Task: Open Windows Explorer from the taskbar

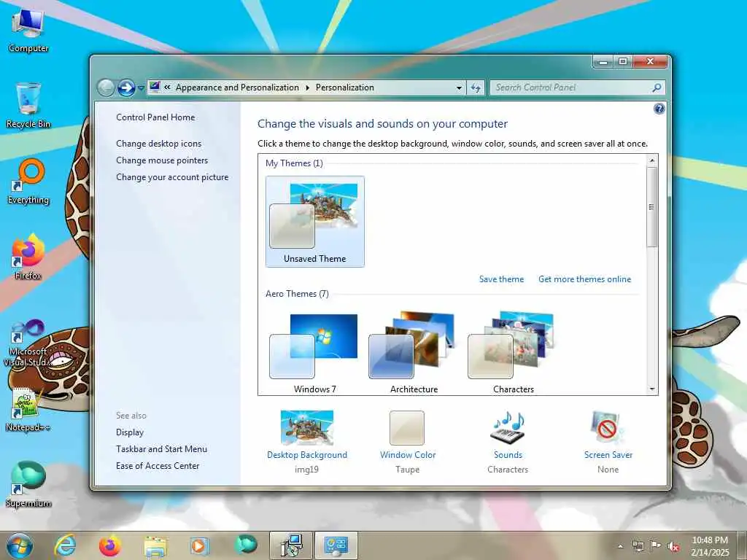Action: [x=155, y=545]
